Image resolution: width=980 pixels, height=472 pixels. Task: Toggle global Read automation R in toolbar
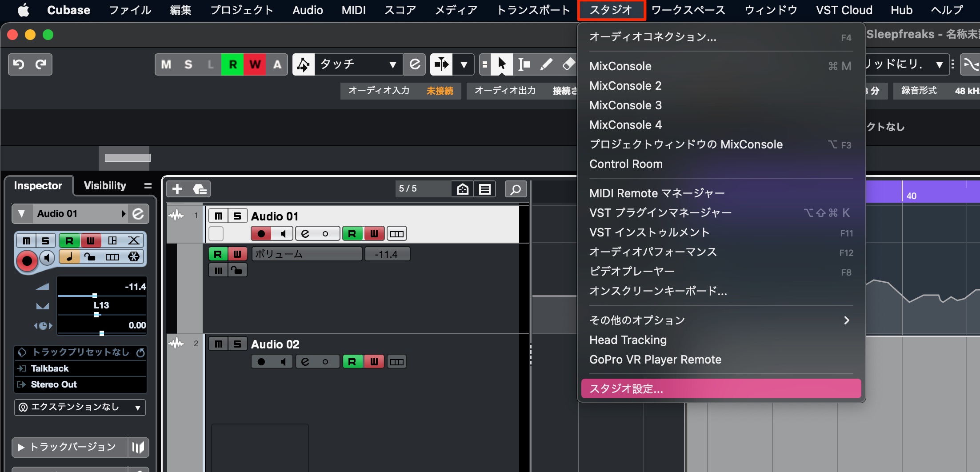tap(233, 65)
